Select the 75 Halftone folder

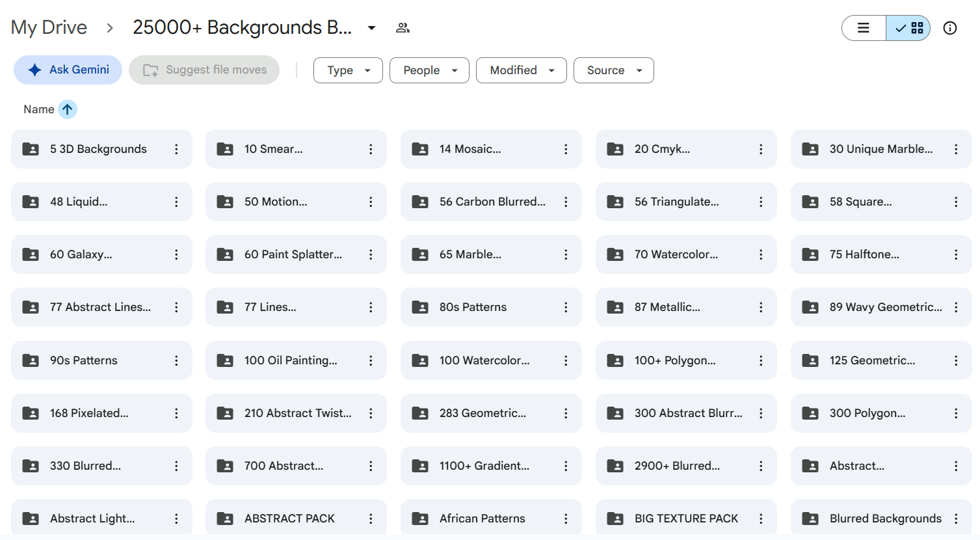[x=881, y=254]
